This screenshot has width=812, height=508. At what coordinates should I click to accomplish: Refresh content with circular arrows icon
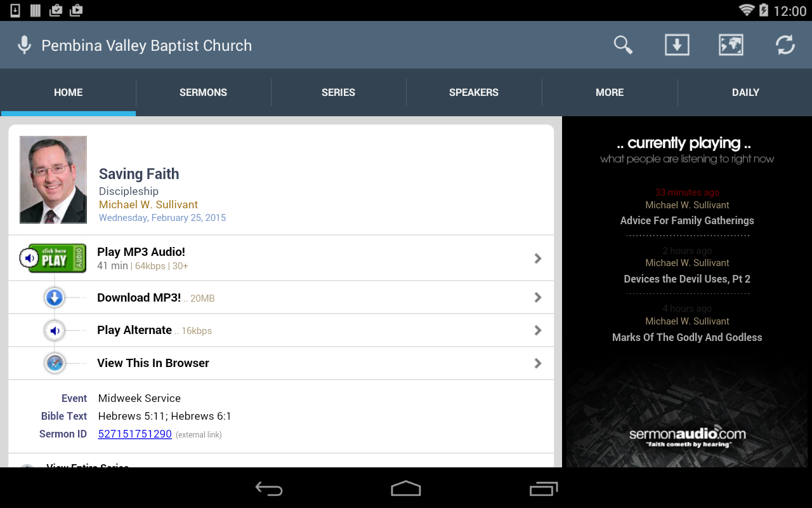coord(785,45)
